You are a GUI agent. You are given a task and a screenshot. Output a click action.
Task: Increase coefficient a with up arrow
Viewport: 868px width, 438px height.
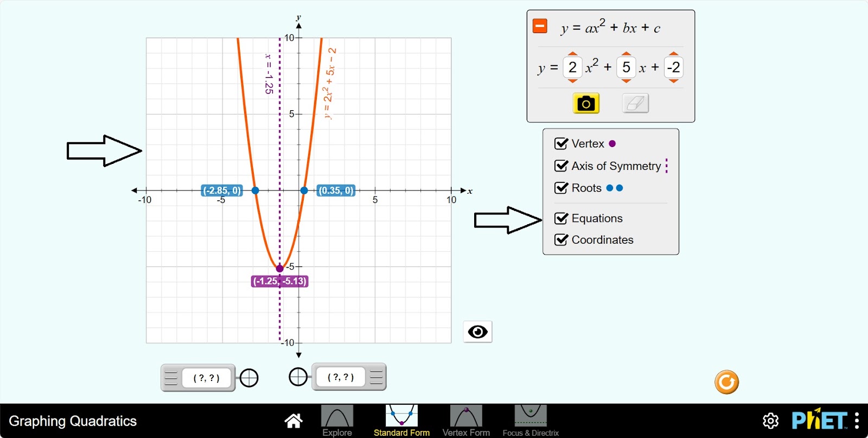coord(572,54)
